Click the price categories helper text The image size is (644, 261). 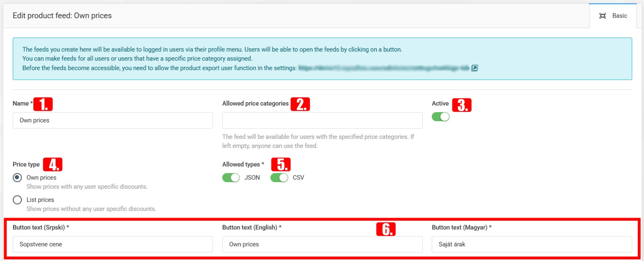pos(318,141)
